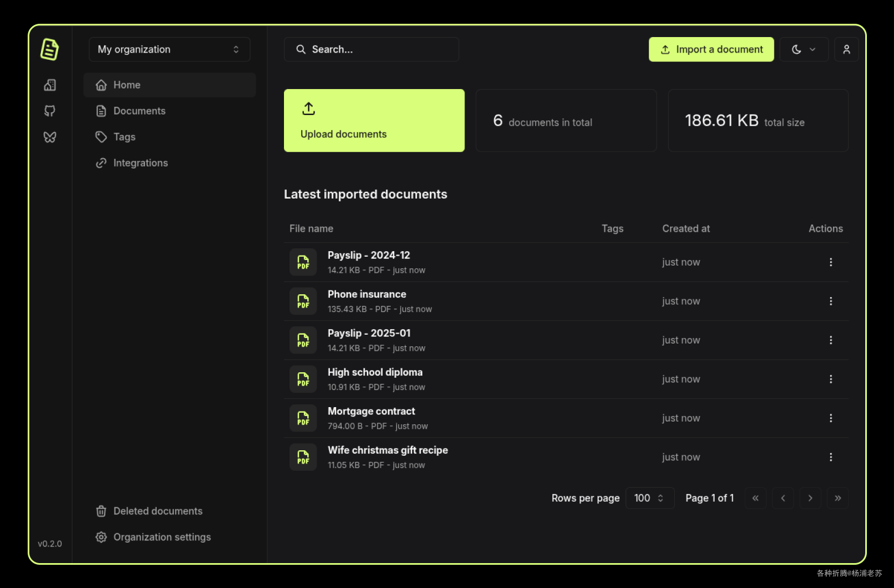
Task: Open actions menu for High school diploma
Action: pyautogui.click(x=830, y=379)
